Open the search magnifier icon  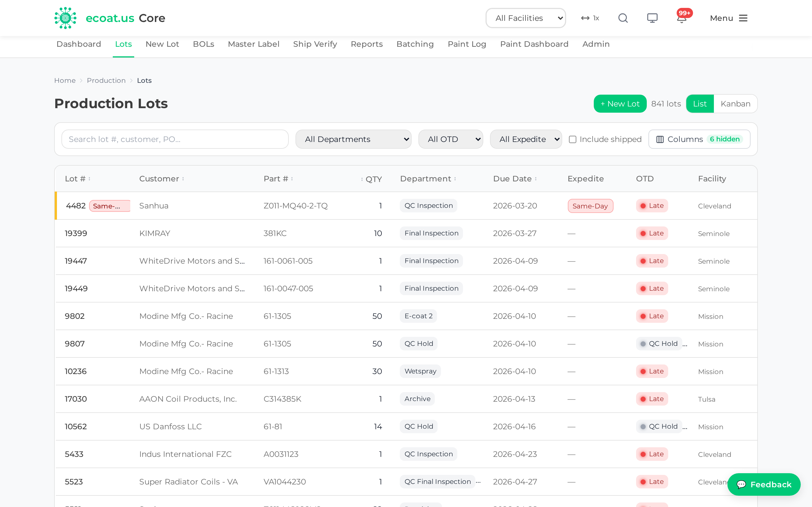pos(623,18)
